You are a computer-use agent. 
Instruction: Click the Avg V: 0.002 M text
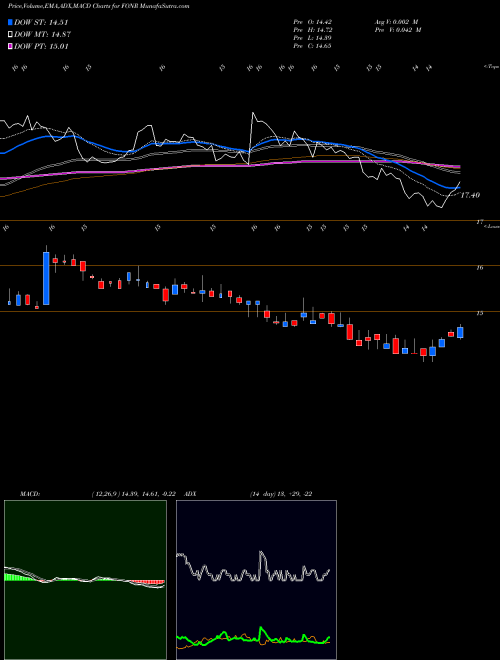click(396, 22)
